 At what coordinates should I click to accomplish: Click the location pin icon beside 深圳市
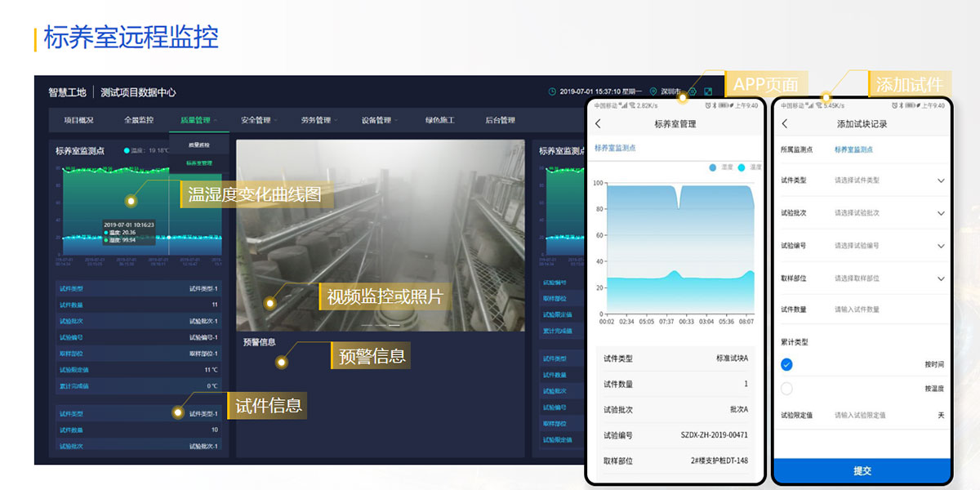pos(653,91)
